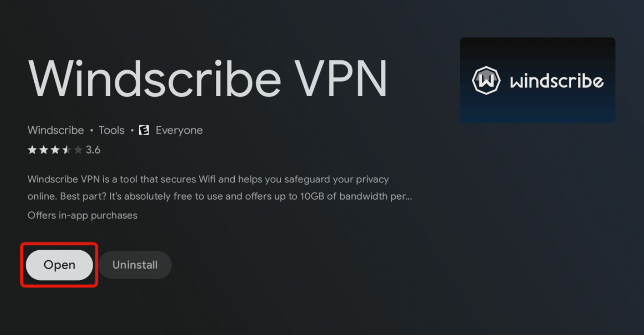The width and height of the screenshot is (644, 335).
Task: Click the windscribe wordmark in banner
Action: (x=557, y=81)
